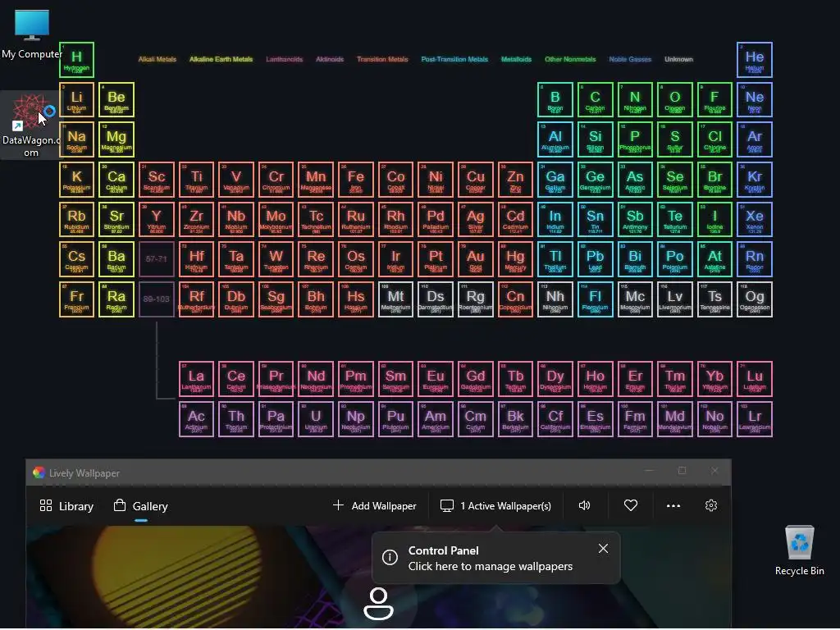840x630 pixels.
Task: Click the heart icon in the Lively toolbar
Action: (631, 505)
